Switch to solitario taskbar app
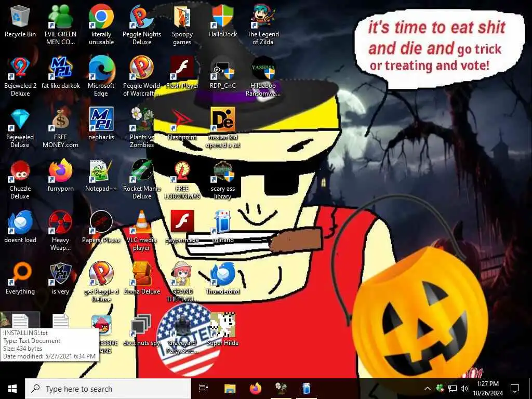This screenshot has height=399, width=532. tap(307, 389)
